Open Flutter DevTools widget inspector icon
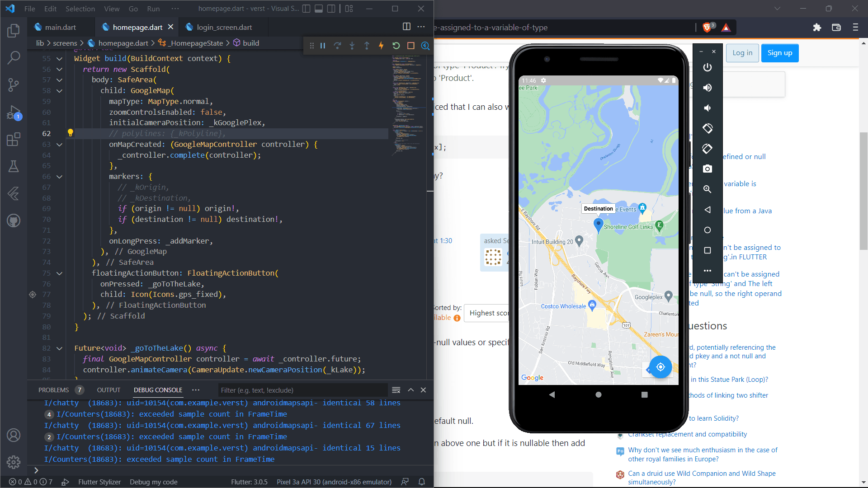Screen dimensions: 868x488 click(x=425, y=46)
